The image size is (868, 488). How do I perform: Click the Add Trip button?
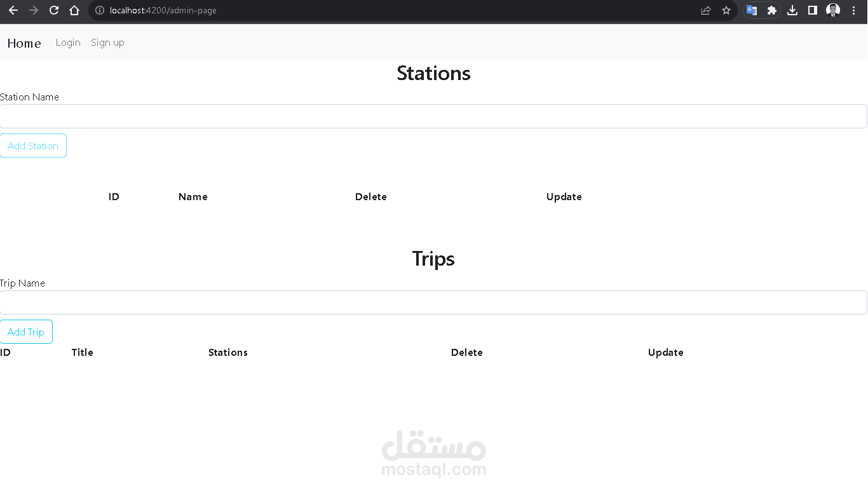point(26,332)
